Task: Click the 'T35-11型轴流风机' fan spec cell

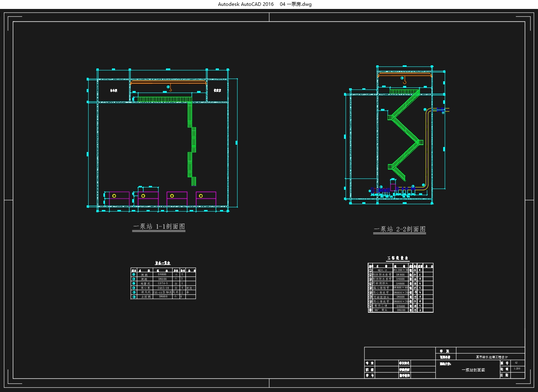Action: click(166, 292)
